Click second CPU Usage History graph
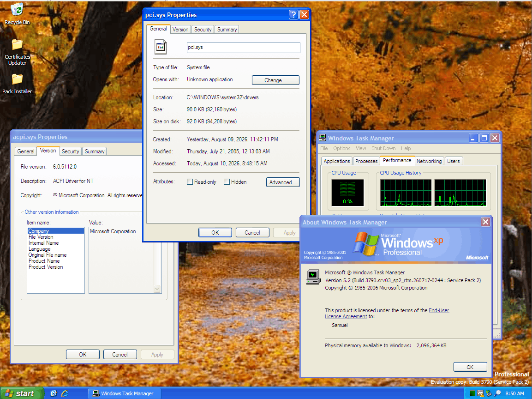This screenshot has height=399, width=532. coord(460,193)
